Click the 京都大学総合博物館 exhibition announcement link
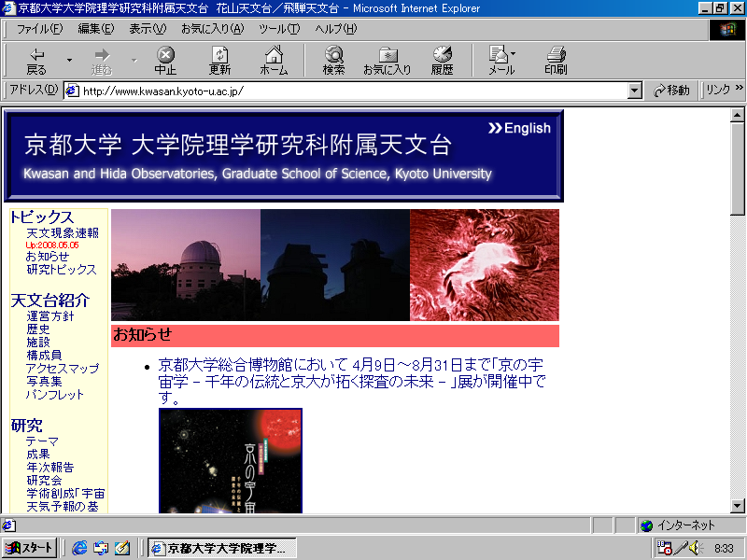747x560 pixels. click(x=352, y=381)
